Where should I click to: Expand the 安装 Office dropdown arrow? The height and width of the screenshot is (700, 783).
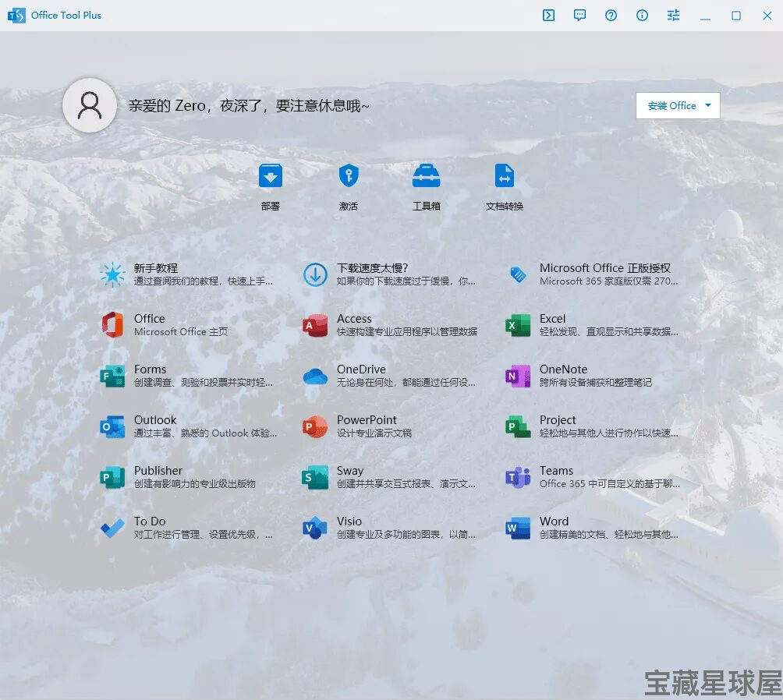tap(708, 105)
